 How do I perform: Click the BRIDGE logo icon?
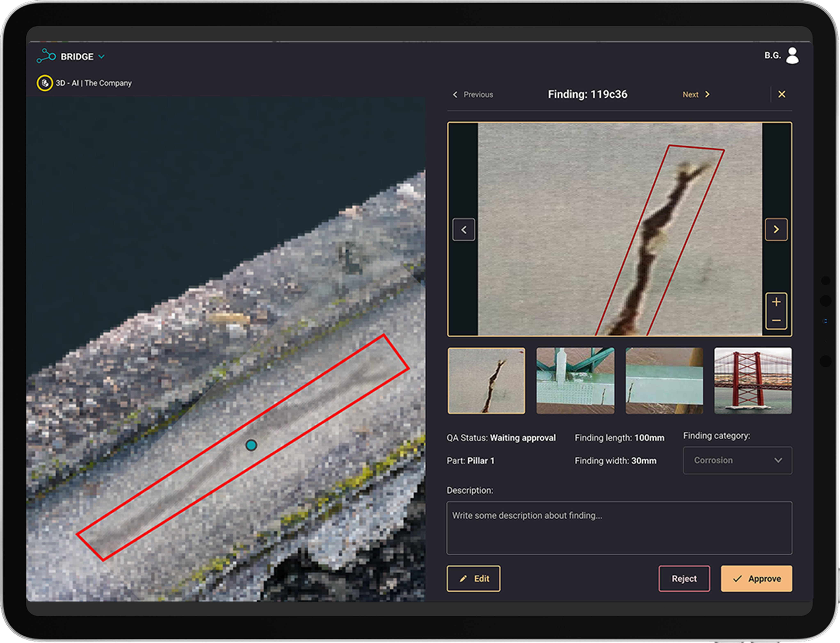46,56
